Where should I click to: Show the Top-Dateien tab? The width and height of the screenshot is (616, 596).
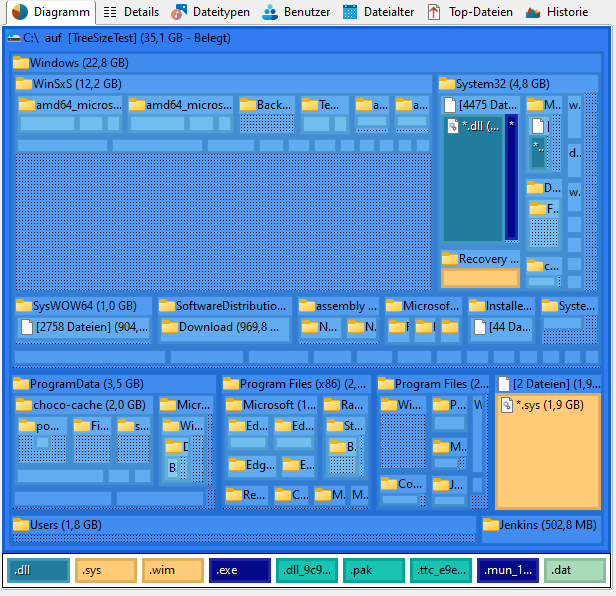470,12
